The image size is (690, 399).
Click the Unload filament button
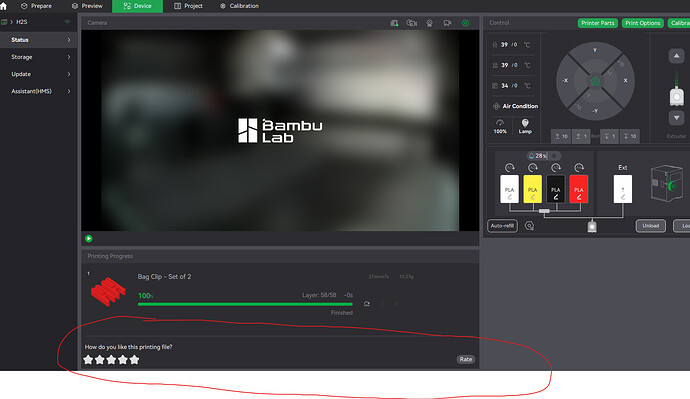click(x=650, y=226)
